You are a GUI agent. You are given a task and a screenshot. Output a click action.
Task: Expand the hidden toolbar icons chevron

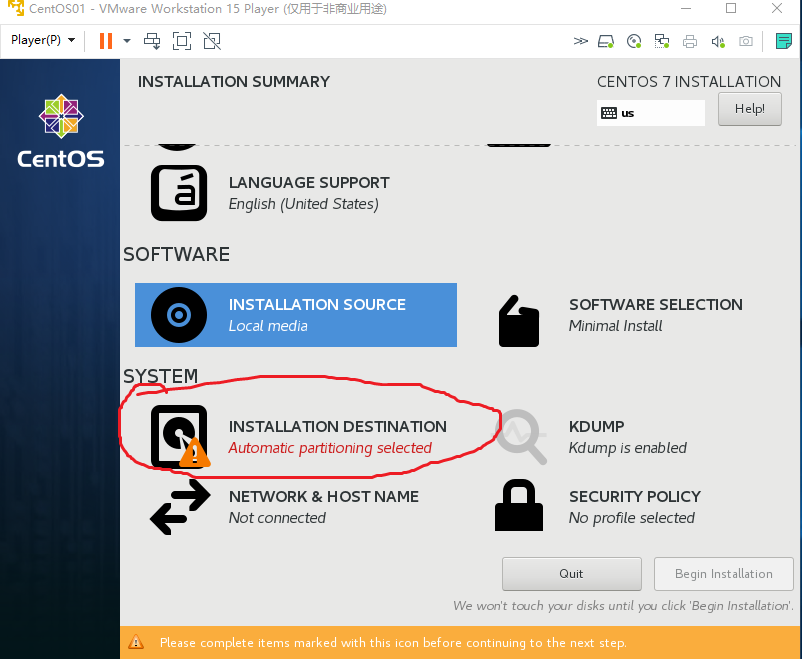580,41
